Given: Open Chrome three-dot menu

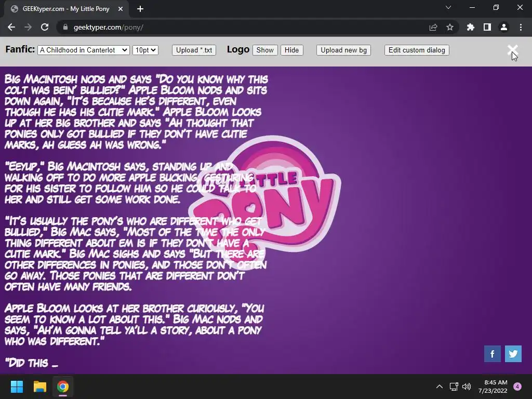Looking at the screenshot, I should click(x=521, y=27).
